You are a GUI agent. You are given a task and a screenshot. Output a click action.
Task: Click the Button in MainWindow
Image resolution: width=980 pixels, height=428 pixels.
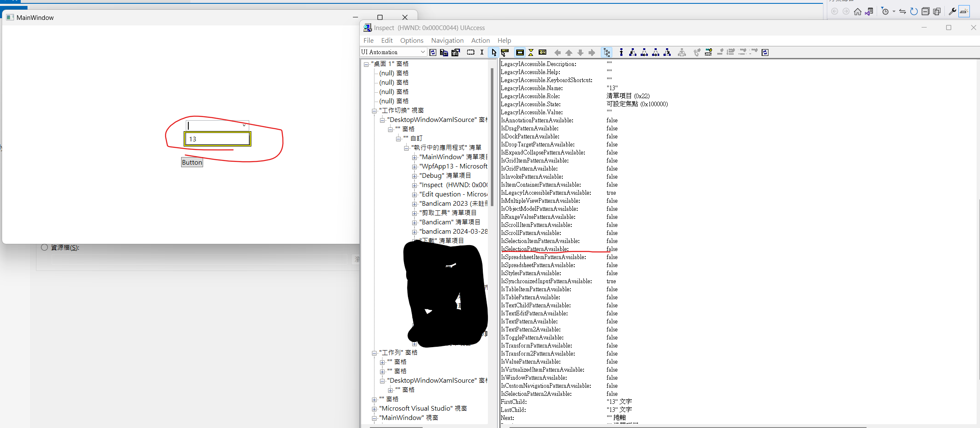[x=192, y=163]
